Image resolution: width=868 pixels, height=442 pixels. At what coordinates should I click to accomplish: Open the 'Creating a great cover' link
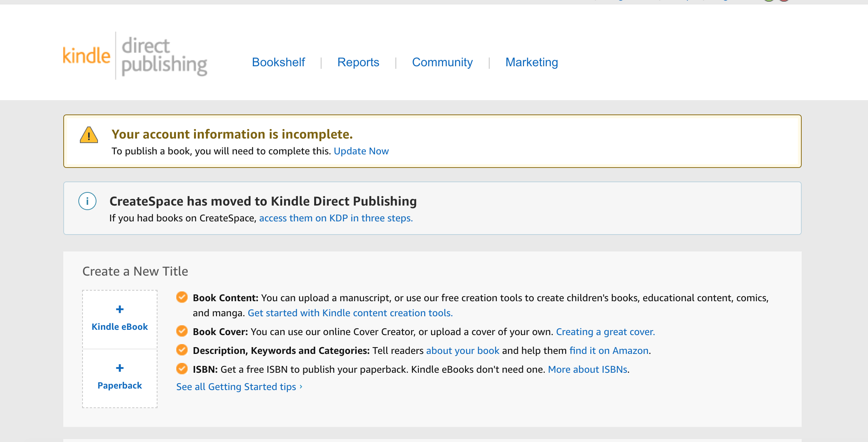click(605, 332)
